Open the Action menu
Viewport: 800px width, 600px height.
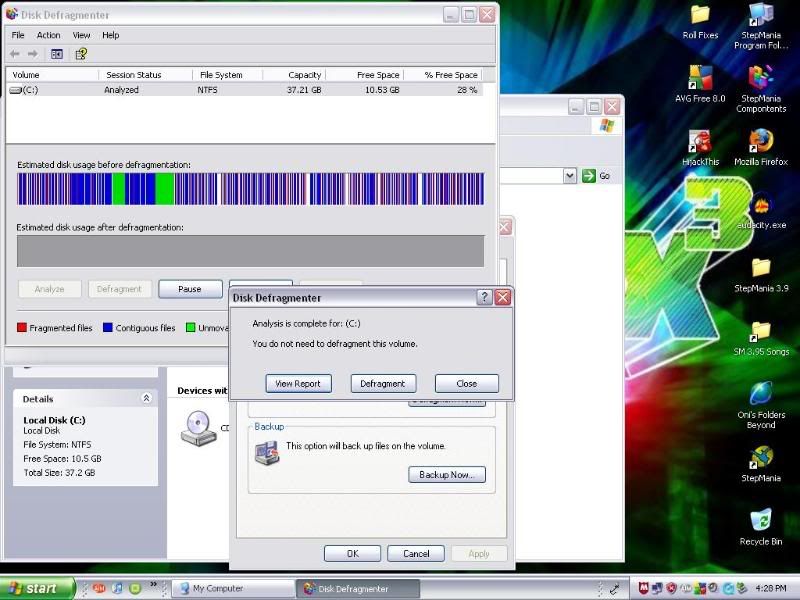(48, 35)
